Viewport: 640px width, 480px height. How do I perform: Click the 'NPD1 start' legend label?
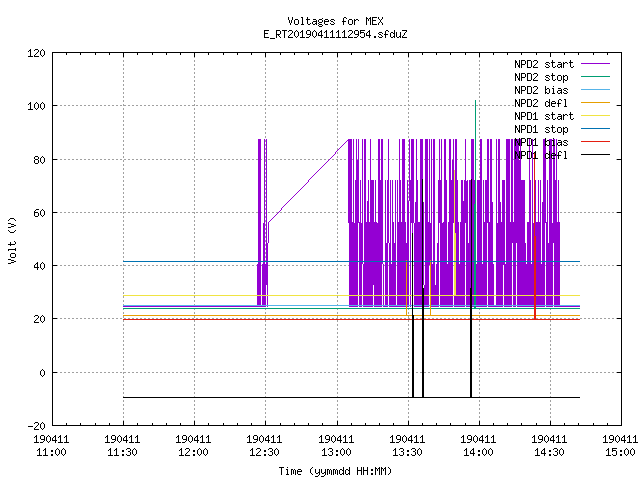[544, 116]
